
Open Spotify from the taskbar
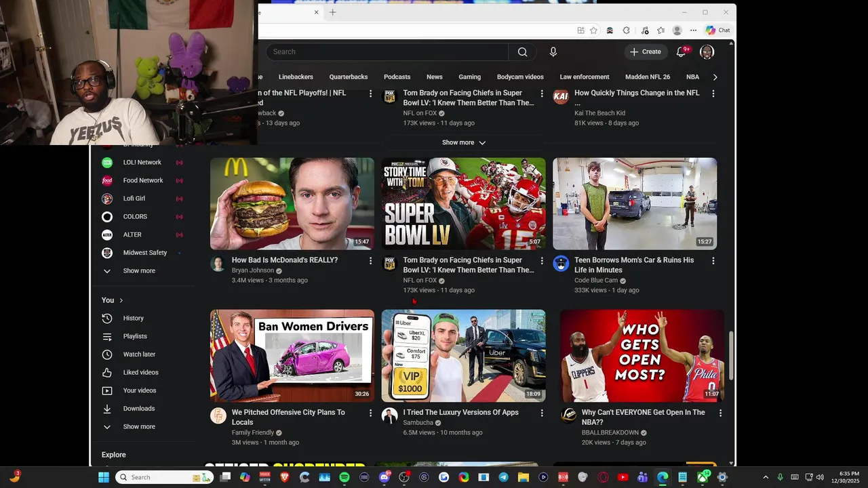[344, 477]
